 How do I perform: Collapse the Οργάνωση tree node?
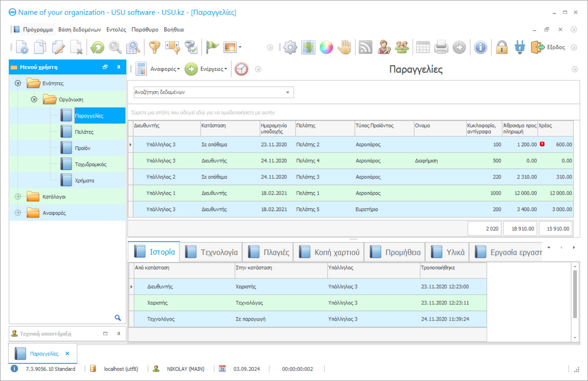coord(34,99)
